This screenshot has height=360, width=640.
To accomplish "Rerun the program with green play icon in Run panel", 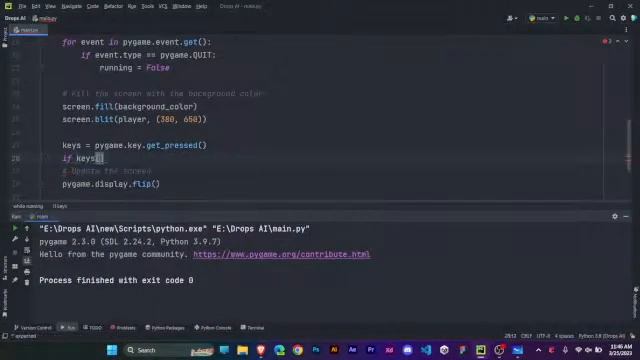I will point(15,228).
